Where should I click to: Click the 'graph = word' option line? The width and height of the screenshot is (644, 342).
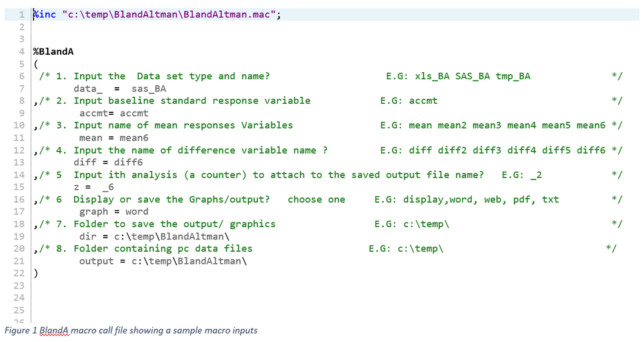(113, 212)
